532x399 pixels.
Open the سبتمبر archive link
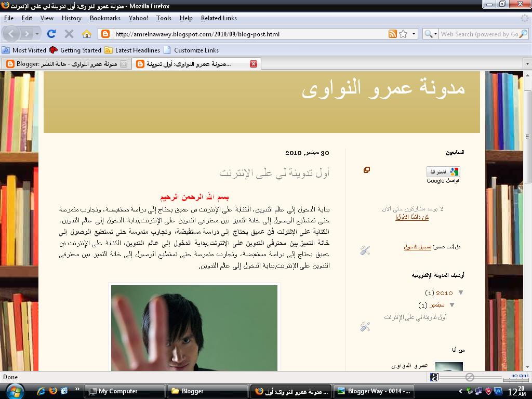437,305
